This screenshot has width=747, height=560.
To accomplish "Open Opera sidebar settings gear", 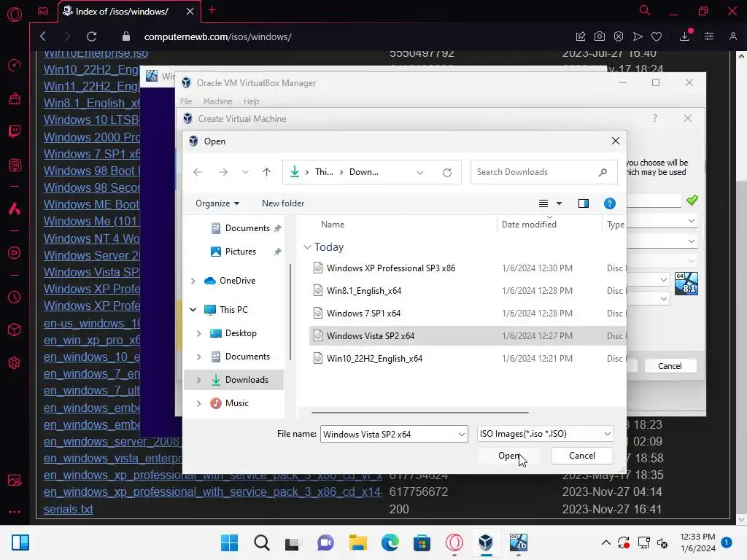I will tap(15, 363).
